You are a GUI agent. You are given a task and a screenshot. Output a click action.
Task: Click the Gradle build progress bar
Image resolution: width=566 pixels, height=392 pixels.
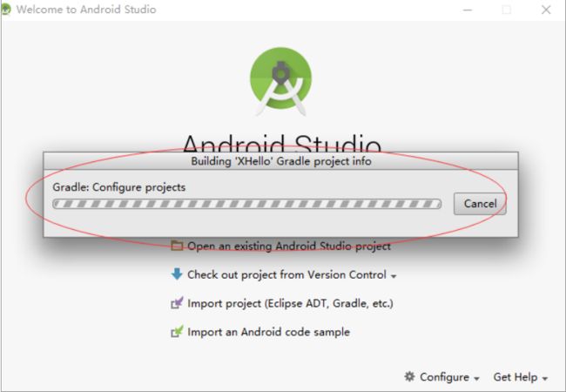(x=247, y=204)
